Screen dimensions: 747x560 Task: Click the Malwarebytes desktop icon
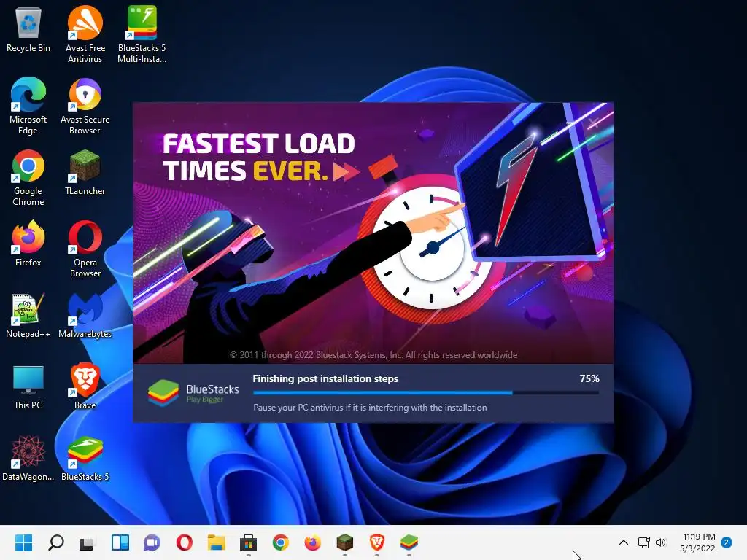click(x=85, y=315)
